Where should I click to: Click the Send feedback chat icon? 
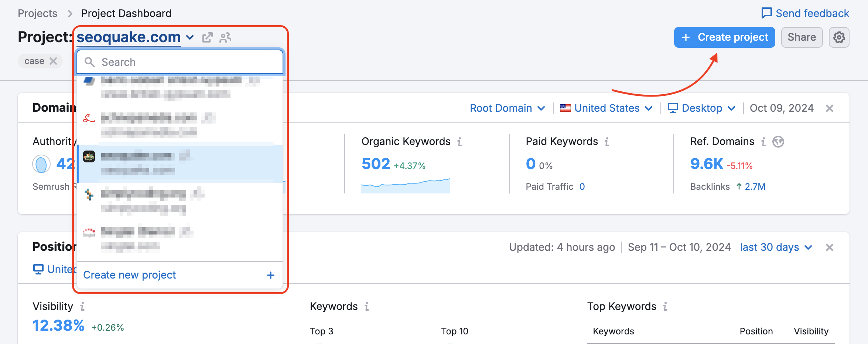pos(766,13)
